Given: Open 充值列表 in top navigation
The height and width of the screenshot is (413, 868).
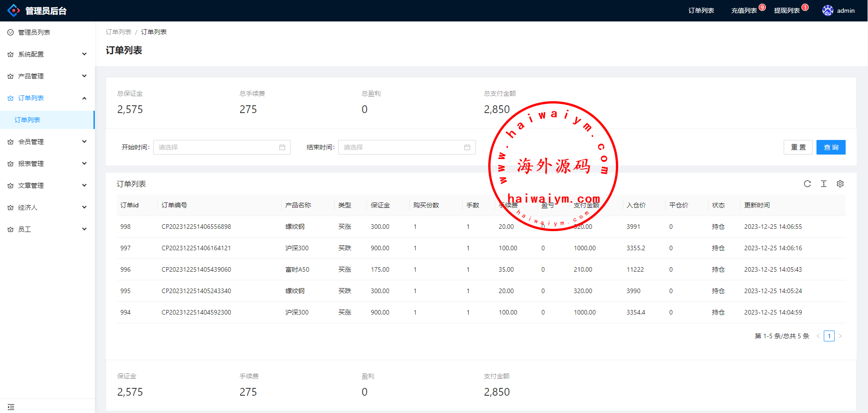Looking at the screenshot, I should click(x=744, y=10).
